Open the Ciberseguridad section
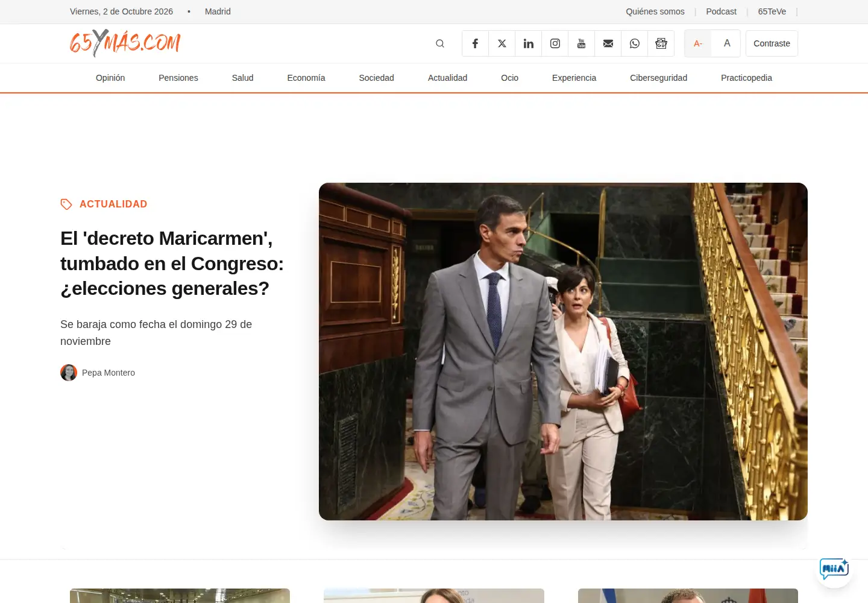868x603 pixels. tap(658, 78)
